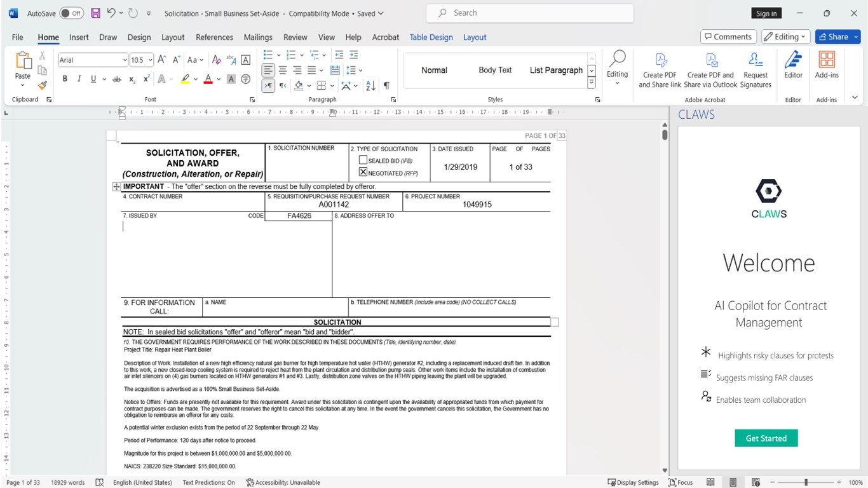Activate the Format Painter brush
This screenshot has width=868, height=488.
click(x=43, y=85)
